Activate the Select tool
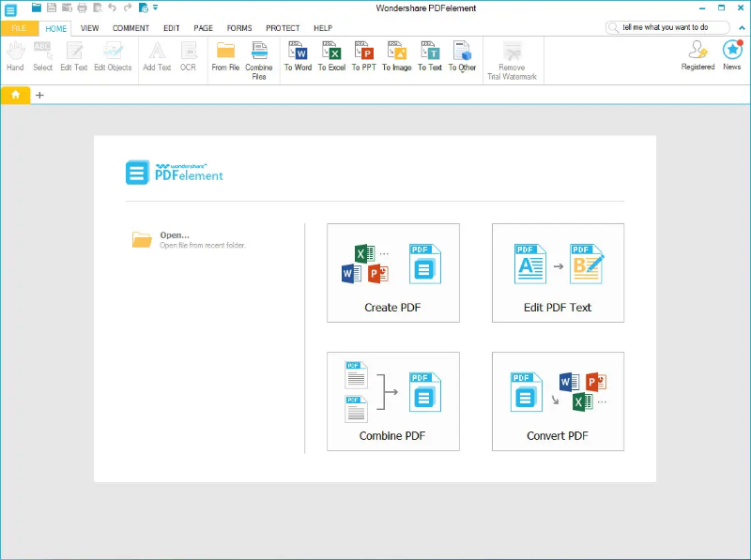 42,58
